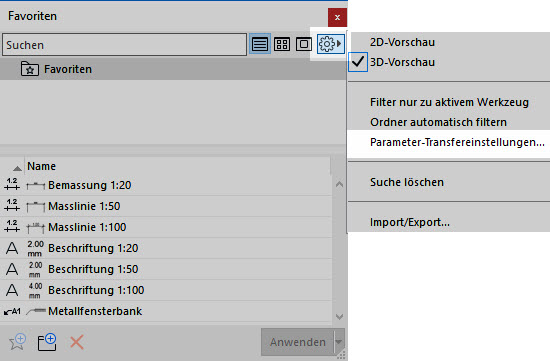Image resolution: width=550 pixels, height=361 pixels.
Task: Click the label tool icon of Metallfensterbank
Action: tap(12, 311)
